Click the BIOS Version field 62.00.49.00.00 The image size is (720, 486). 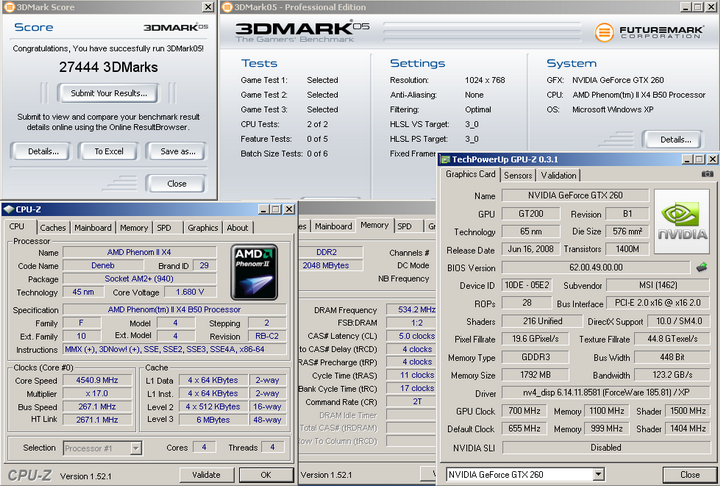pos(596,267)
